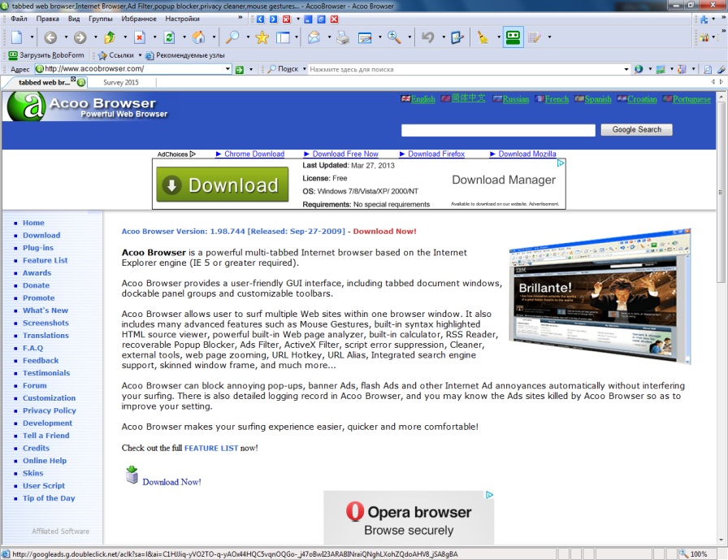Click the Up folder icon
The height and width of the screenshot is (560, 728).
pyautogui.click(x=110, y=37)
